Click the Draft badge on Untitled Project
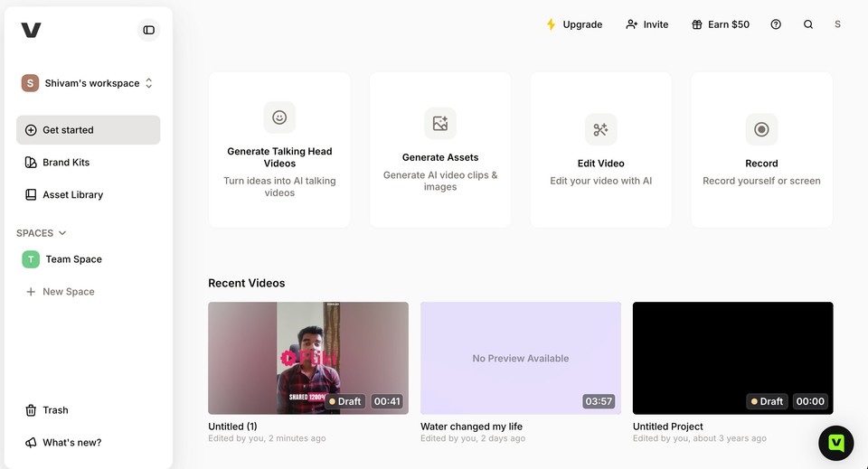The height and width of the screenshot is (469, 868). click(x=768, y=401)
